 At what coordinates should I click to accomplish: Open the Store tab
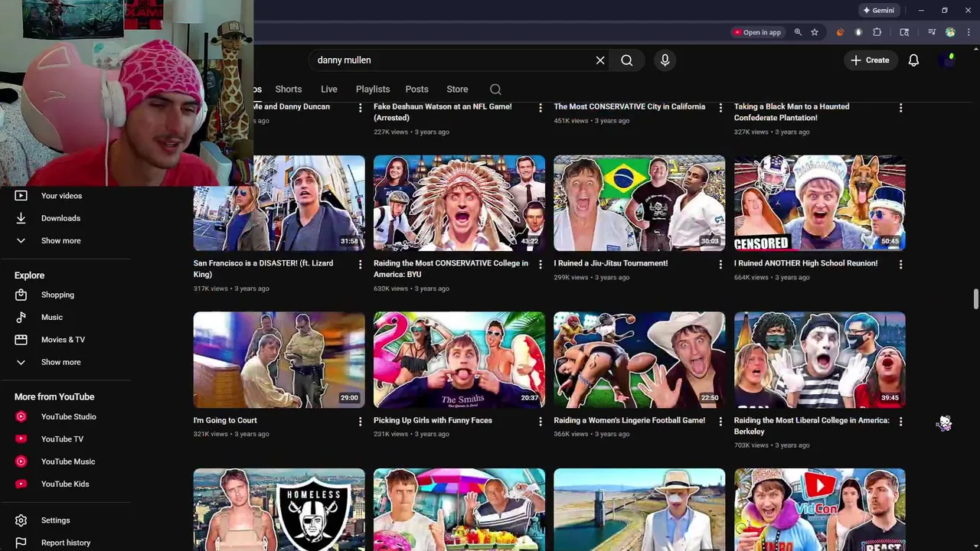point(457,90)
